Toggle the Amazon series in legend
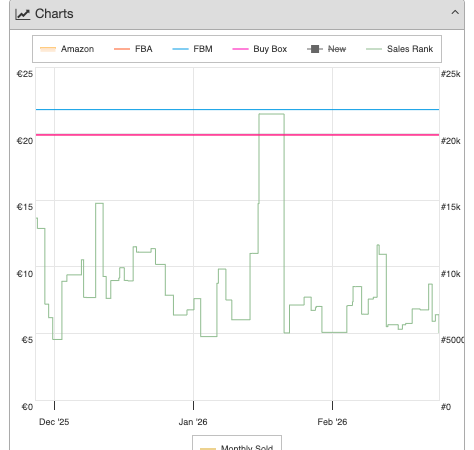The height and width of the screenshot is (450, 474). coord(67,49)
